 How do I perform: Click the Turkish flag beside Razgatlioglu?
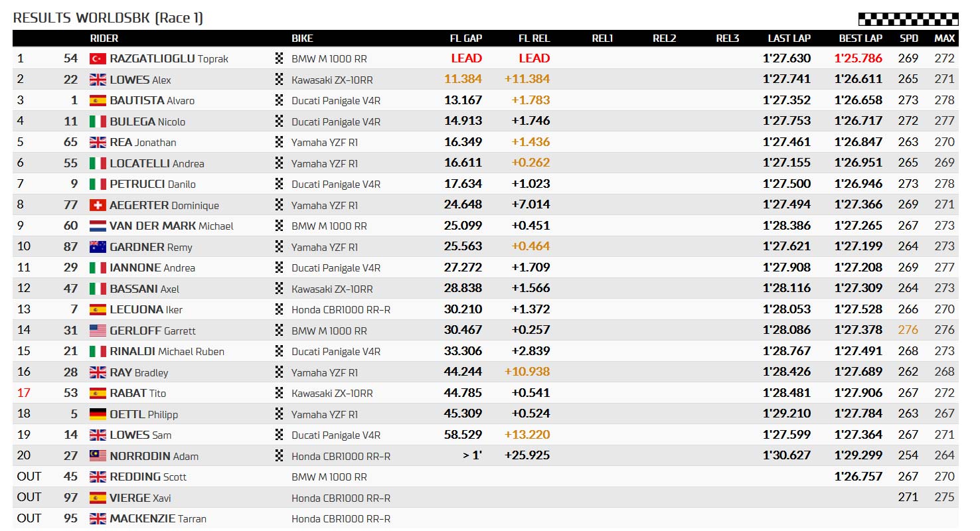tap(98, 58)
